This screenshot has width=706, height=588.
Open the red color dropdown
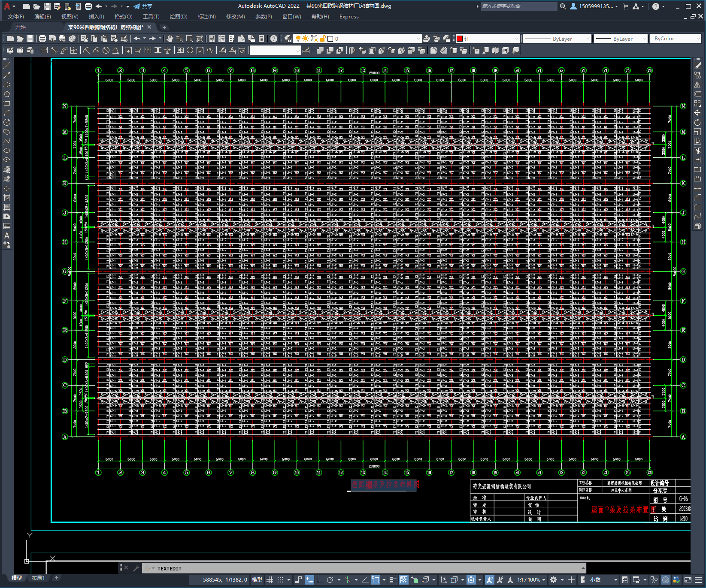(x=488, y=39)
